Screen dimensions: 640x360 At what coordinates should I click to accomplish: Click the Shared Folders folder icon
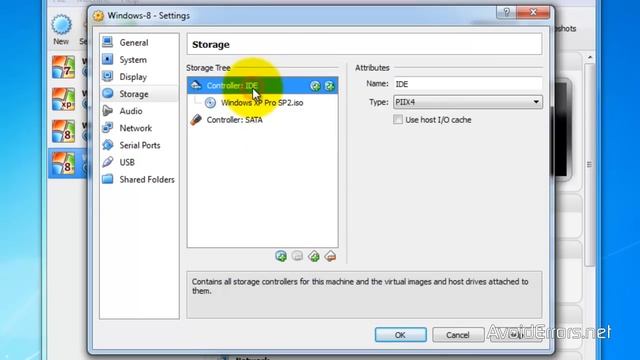108,179
